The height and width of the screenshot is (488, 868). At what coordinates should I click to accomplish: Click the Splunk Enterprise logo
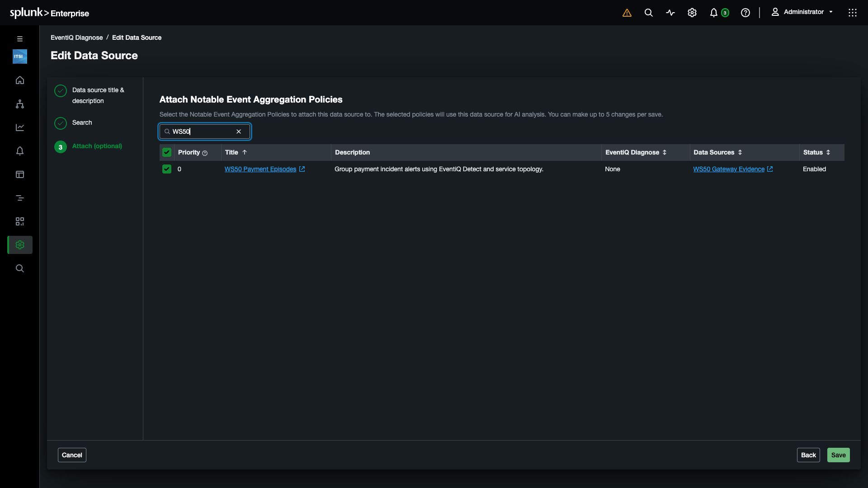49,13
